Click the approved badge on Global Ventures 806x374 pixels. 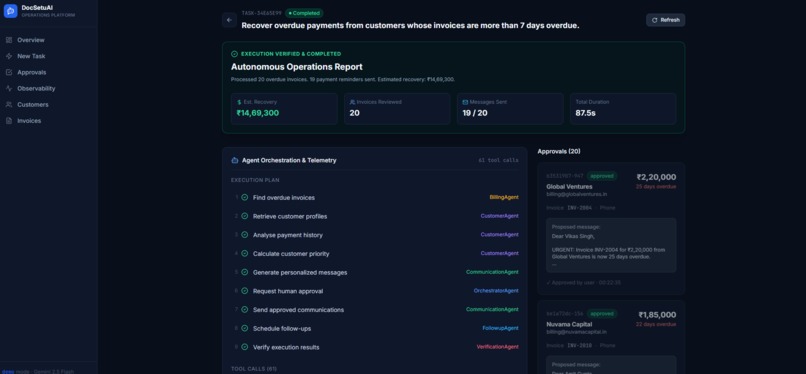(x=602, y=176)
